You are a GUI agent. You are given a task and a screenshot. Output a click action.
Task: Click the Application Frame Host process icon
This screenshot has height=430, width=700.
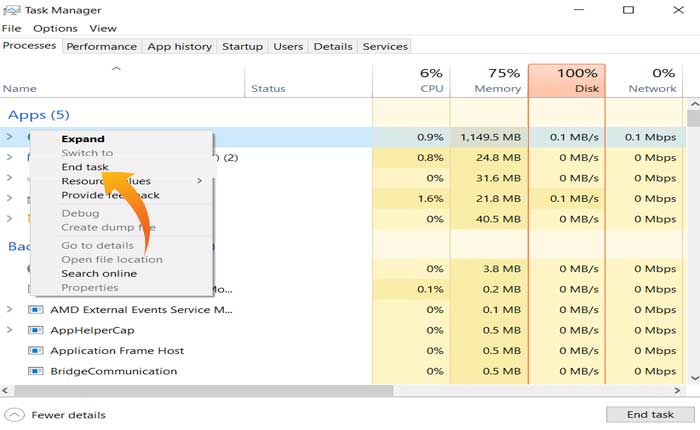[x=36, y=351]
